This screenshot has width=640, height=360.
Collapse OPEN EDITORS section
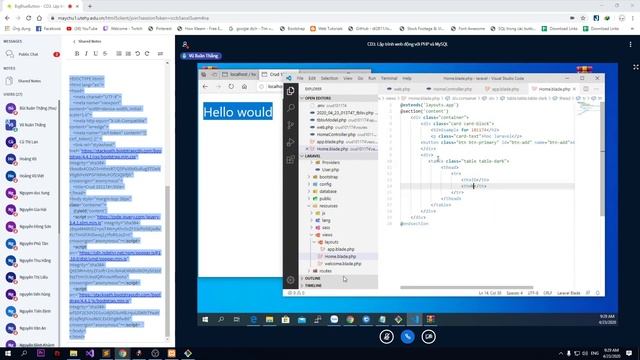pyautogui.click(x=339, y=98)
